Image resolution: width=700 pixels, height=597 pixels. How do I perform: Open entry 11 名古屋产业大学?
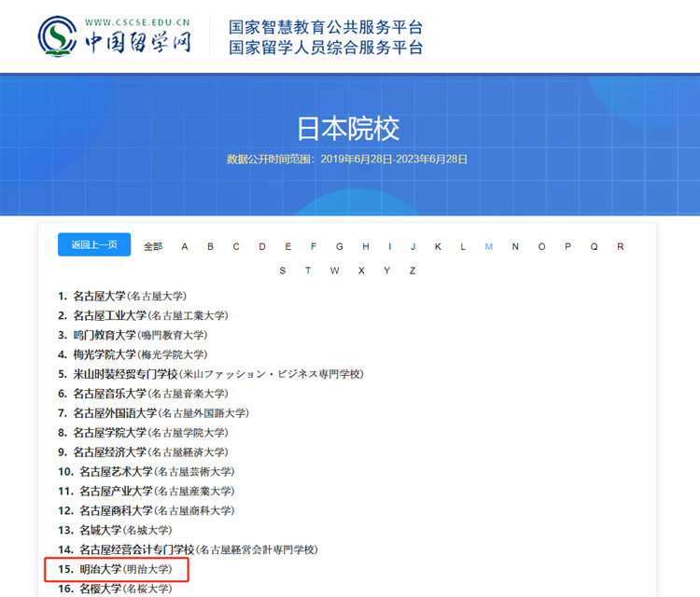[147, 492]
